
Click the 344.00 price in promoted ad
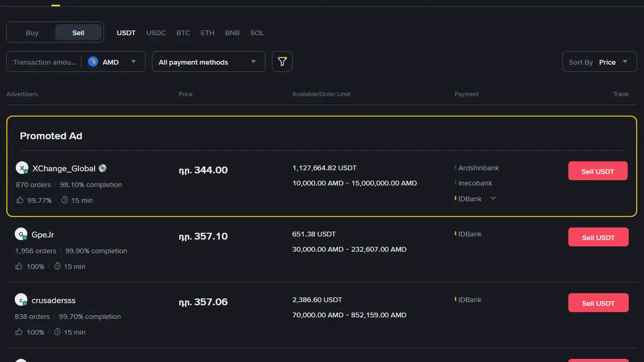[203, 170]
